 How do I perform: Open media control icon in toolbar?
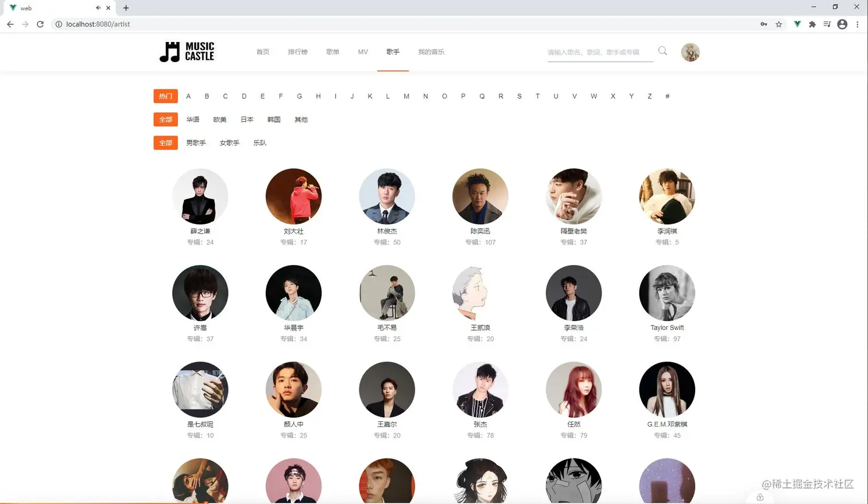pyautogui.click(x=827, y=24)
